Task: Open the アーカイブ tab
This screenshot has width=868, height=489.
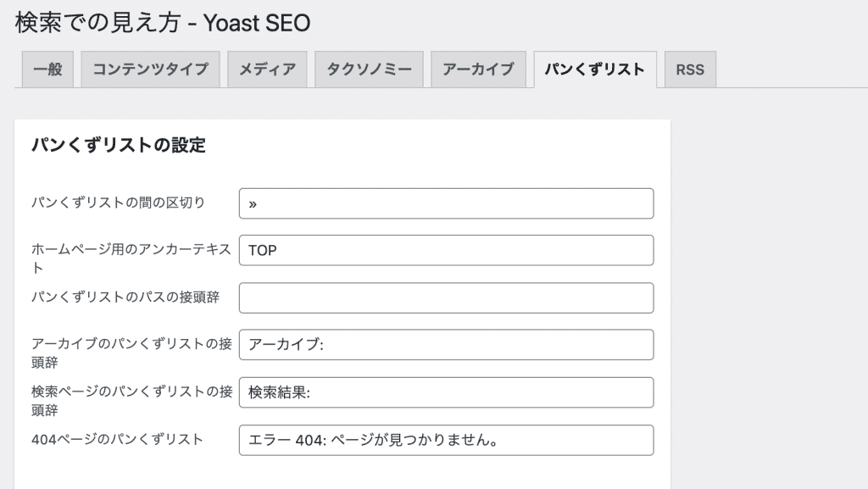Action: pos(479,69)
